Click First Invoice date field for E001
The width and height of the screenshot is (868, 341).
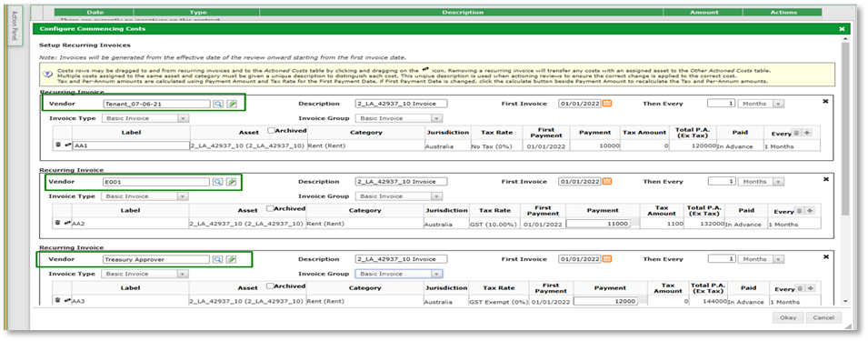click(x=580, y=182)
